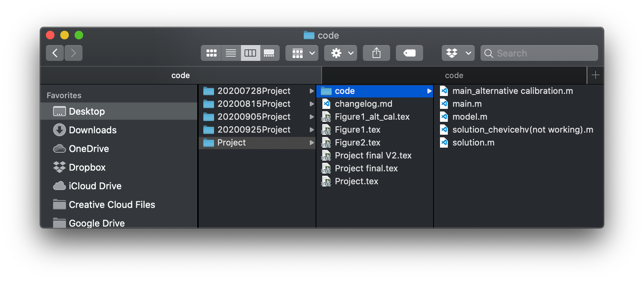Screen dimensions: 644x281
Task: Click the Dropbox sidebar logo icon
Action: click(59, 167)
